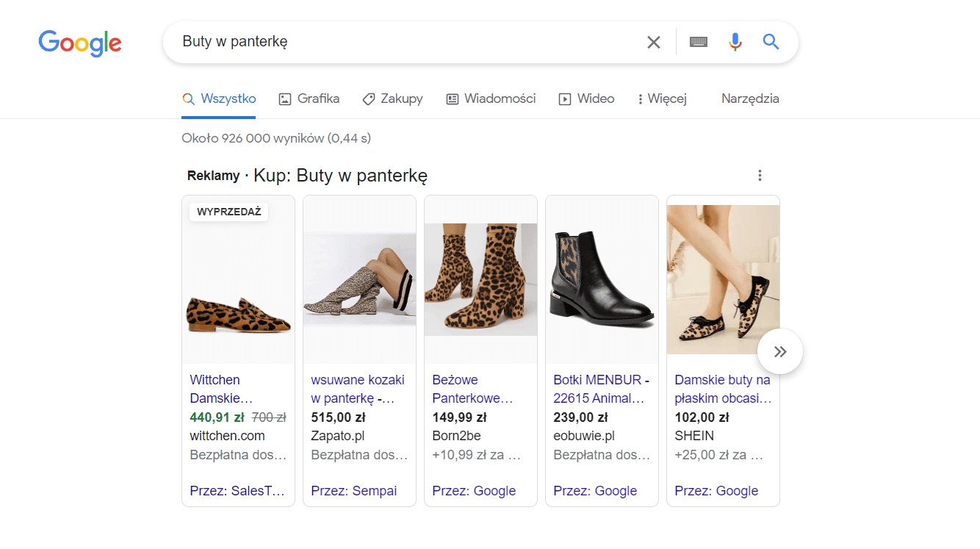Click the price 149,99 zł
The height and width of the screenshot is (549, 980).
click(x=459, y=417)
